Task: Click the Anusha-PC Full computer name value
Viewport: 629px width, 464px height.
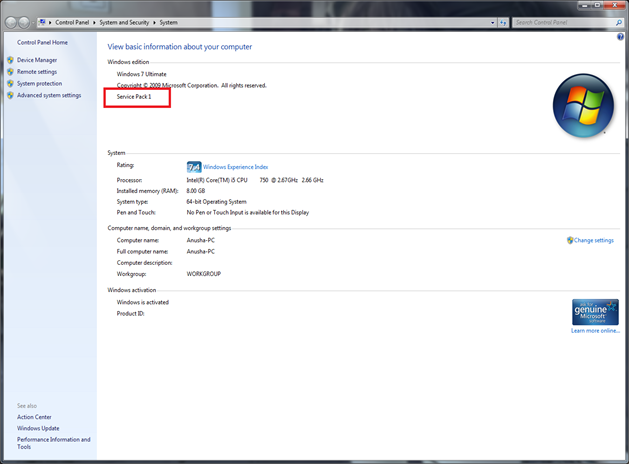Action: coord(201,251)
